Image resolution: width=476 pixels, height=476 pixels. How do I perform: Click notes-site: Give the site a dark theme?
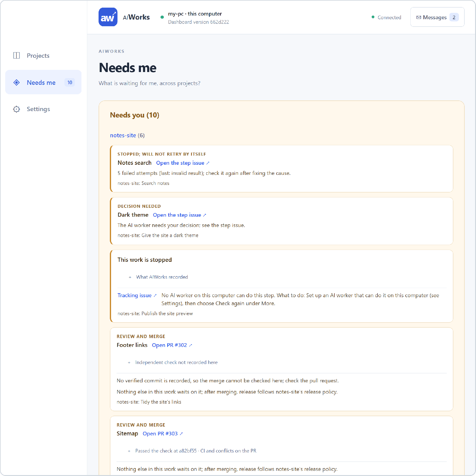(x=158, y=236)
